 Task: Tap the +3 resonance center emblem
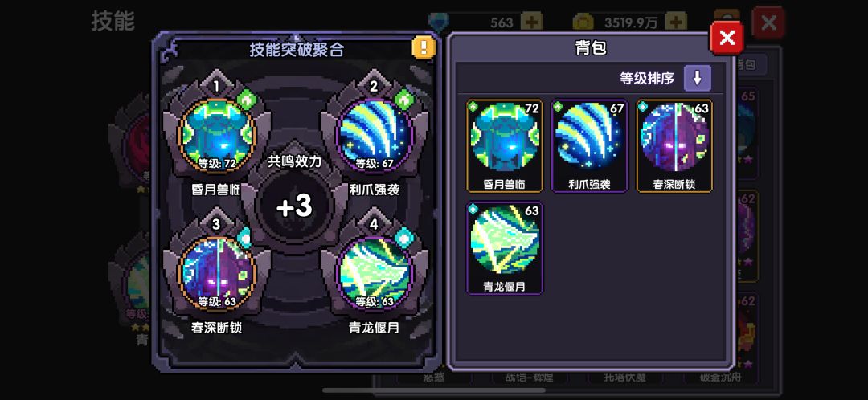point(295,206)
